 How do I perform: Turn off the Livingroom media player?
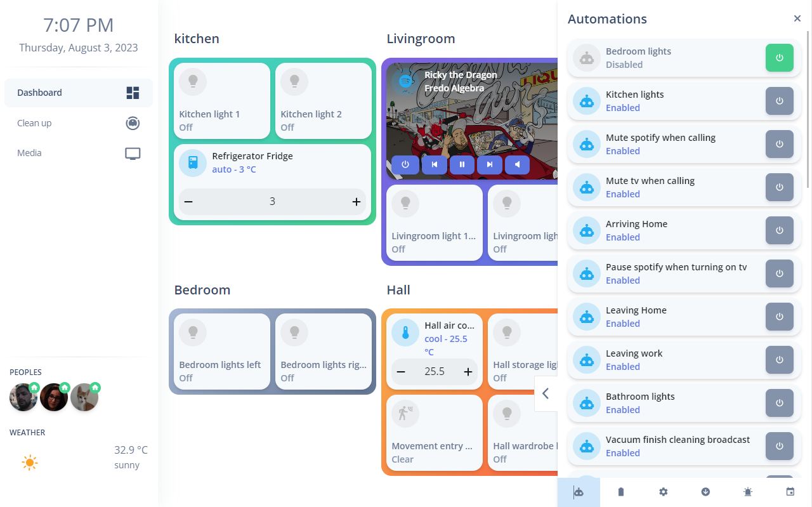405,165
